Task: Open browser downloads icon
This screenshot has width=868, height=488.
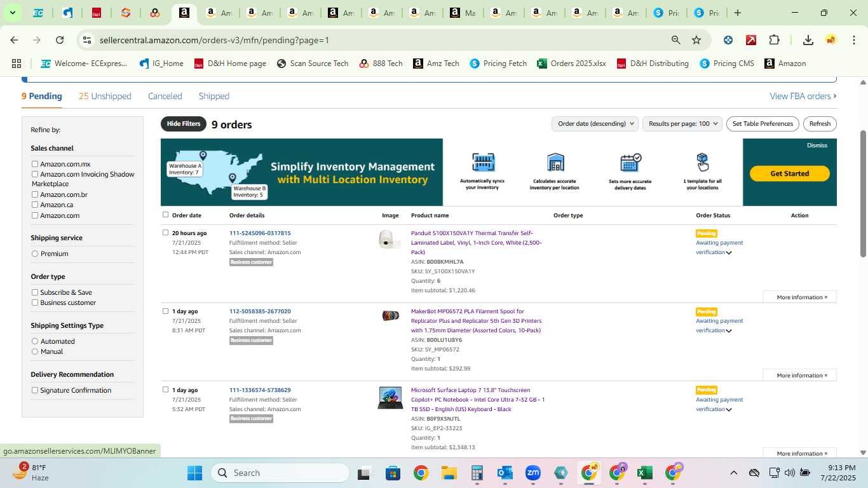Action: pos(808,40)
